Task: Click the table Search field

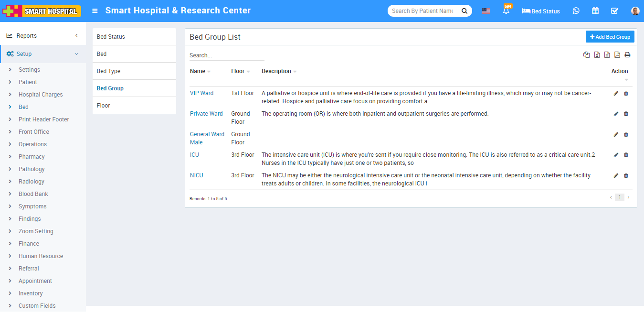Action: (x=226, y=55)
